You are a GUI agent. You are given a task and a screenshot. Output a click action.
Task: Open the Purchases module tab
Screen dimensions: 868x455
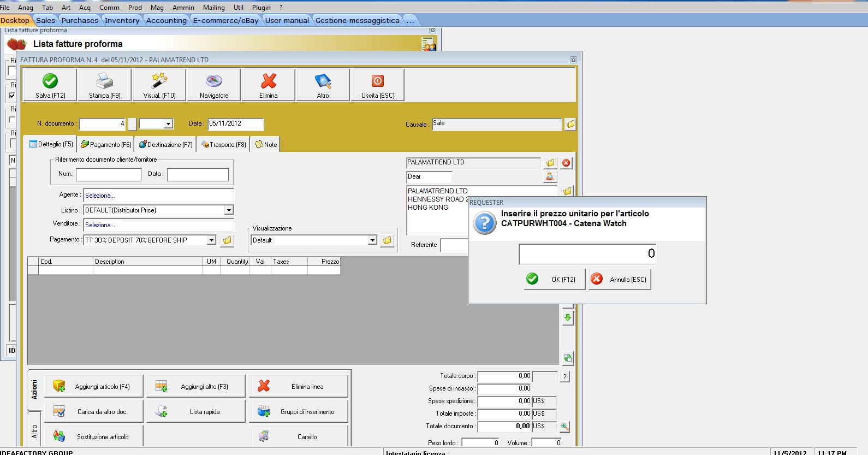80,20
